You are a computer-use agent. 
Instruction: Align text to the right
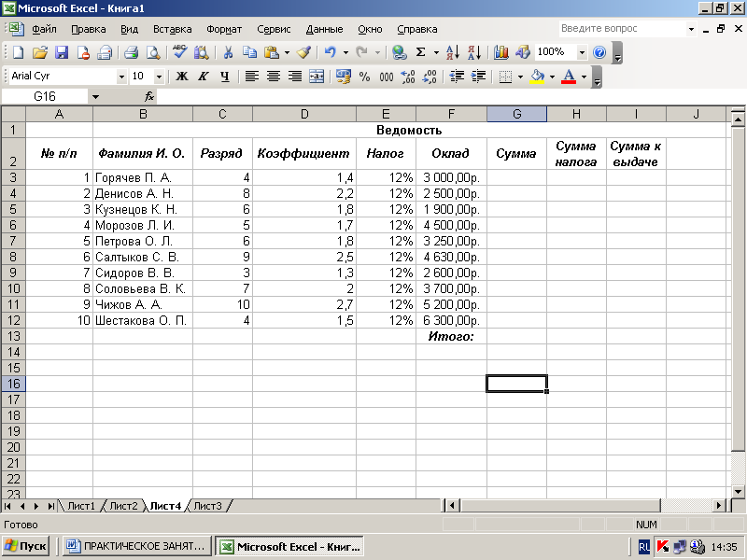click(x=295, y=77)
